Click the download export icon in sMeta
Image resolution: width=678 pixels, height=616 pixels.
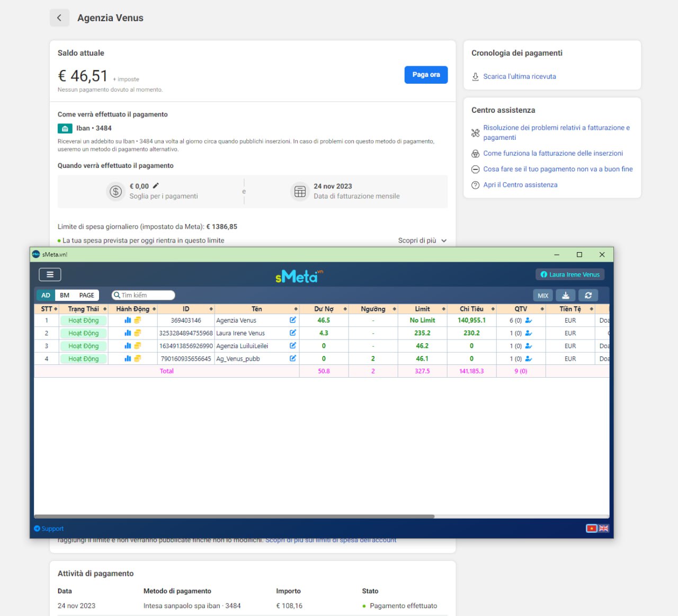point(565,296)
